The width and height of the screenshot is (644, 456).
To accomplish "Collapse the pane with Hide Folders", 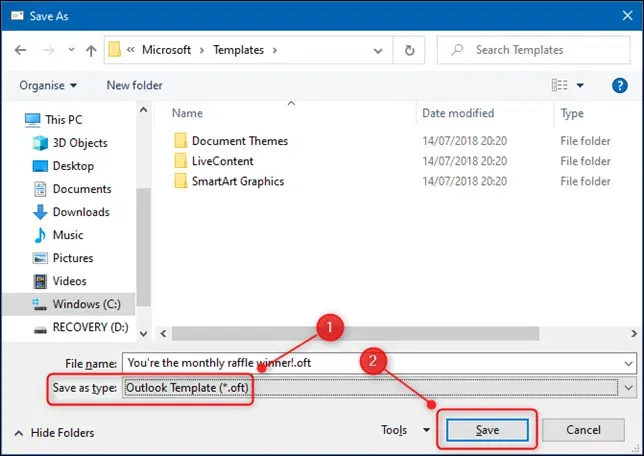I will pyautogui.click(x=54, y=433).
